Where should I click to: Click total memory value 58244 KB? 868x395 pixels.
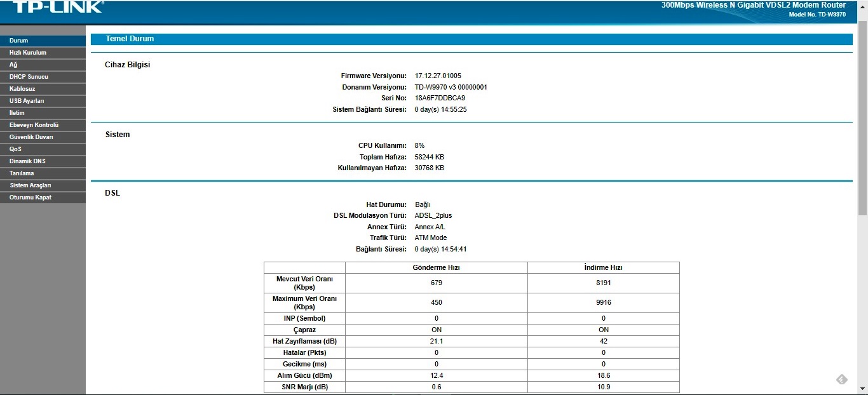pos(429,157)
